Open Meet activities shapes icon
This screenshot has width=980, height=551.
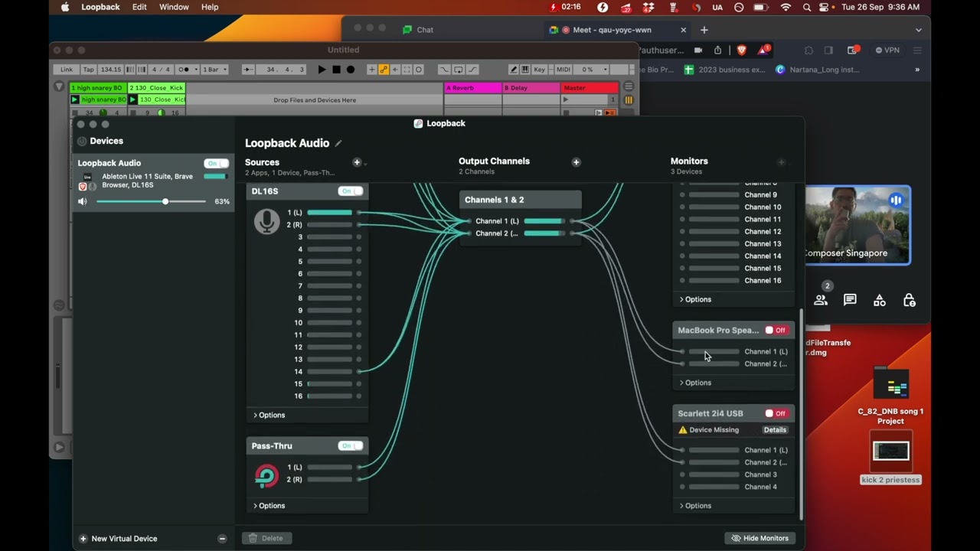point(880,300)
